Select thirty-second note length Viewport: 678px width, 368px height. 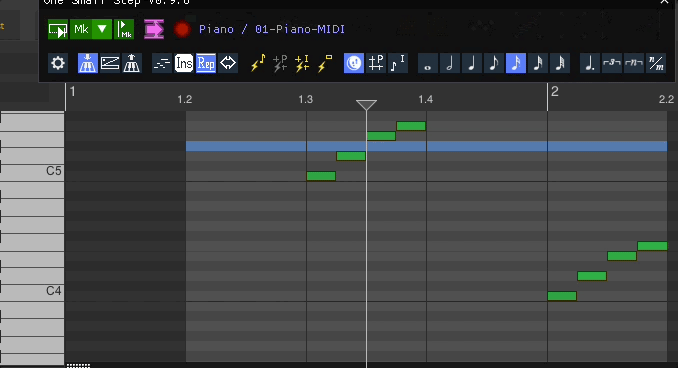[x=538, y=63]
